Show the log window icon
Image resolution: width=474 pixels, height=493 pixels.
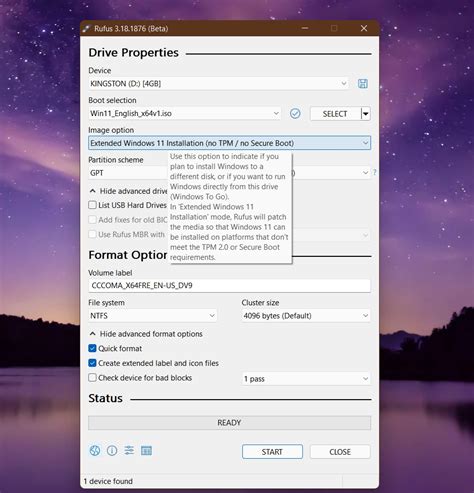click(x=146, y=451)
